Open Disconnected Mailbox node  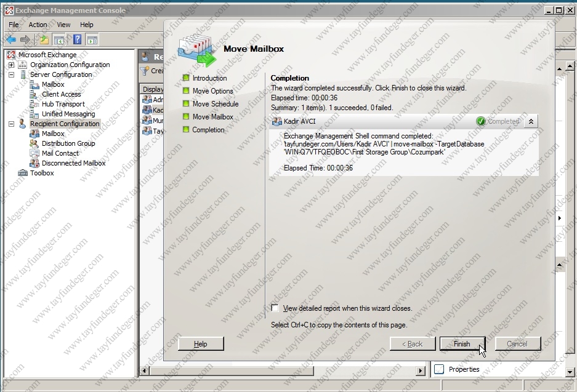[74, 163]
